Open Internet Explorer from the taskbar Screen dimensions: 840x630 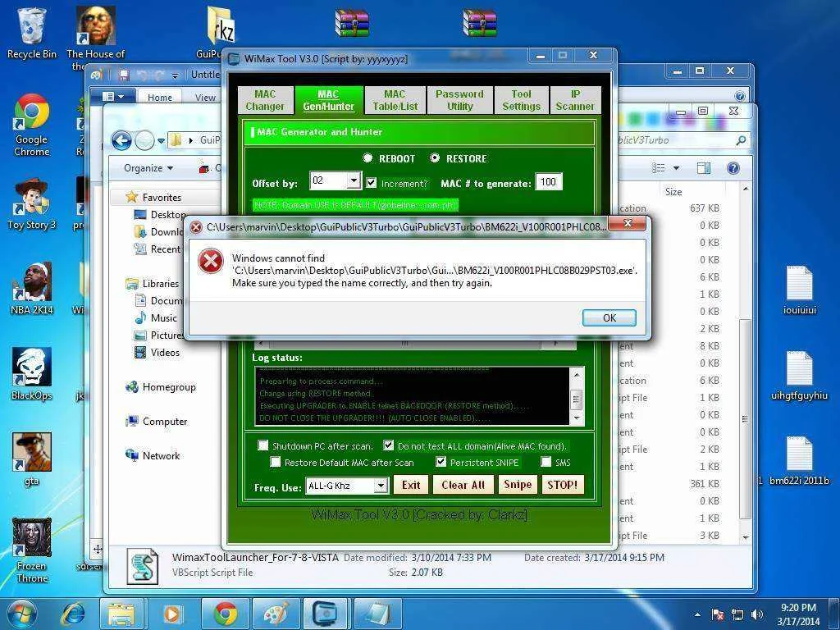coord(73,614)
